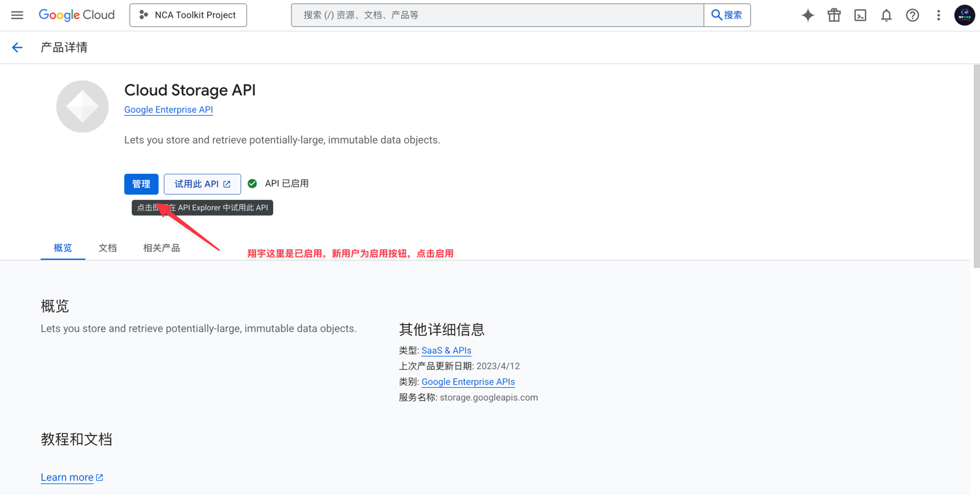Open the account avatar menu
The image size is (980, 495).
tap(964, 14)
